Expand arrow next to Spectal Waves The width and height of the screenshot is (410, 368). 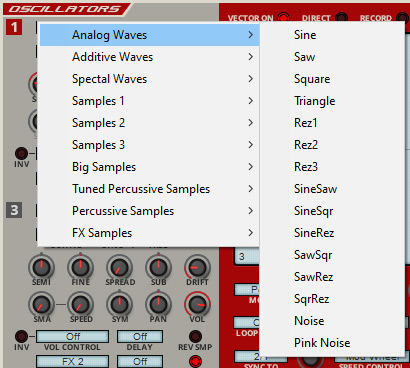251,79
